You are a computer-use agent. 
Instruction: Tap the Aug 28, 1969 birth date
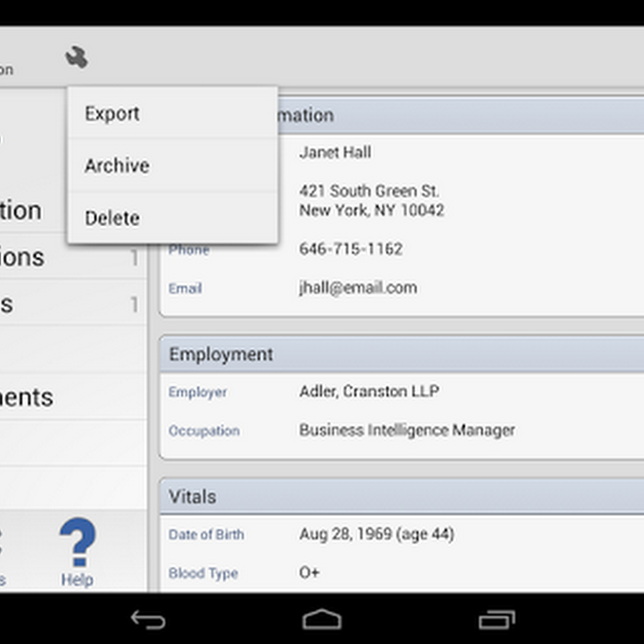coord(376,535)
